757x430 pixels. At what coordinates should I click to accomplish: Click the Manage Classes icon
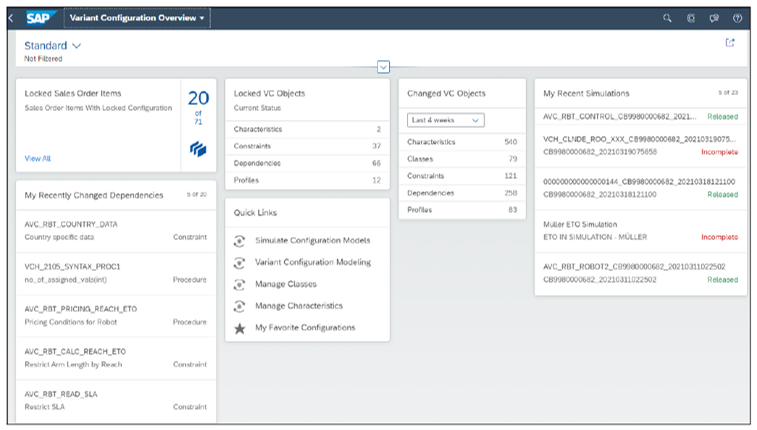[x=239, y=285]
